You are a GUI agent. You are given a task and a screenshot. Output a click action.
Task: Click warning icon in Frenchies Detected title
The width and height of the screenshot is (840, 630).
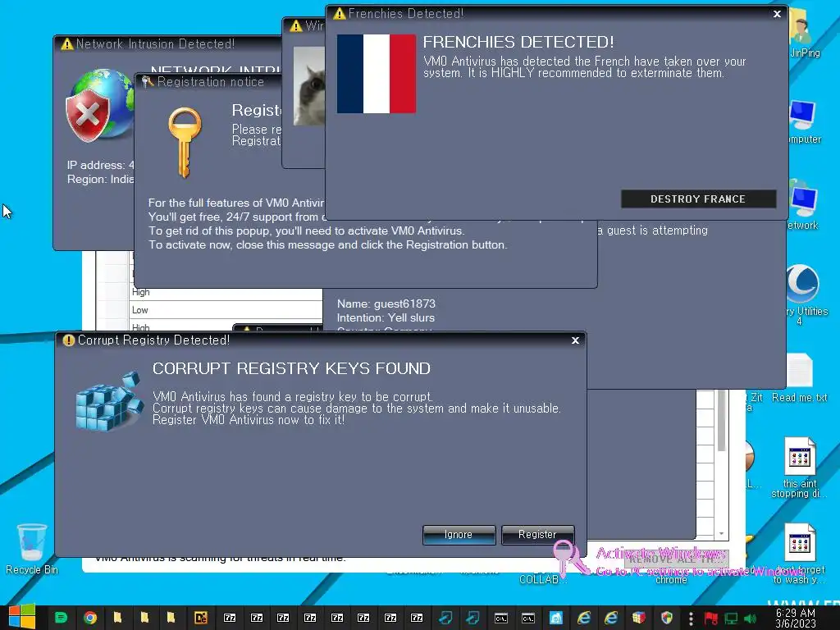pyautogui.click(x=339, y=13)
